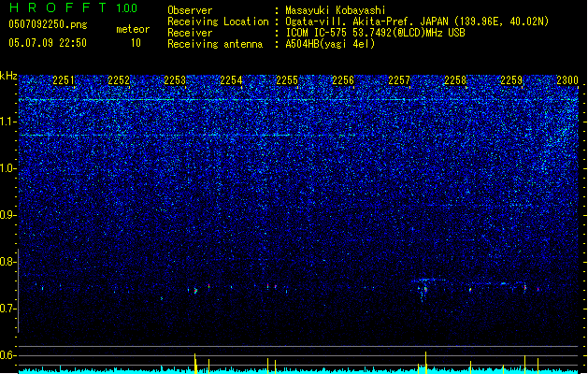Screen dimensions: 588x374
Task: Click the 2251 time marker
Action: [64, 80]
